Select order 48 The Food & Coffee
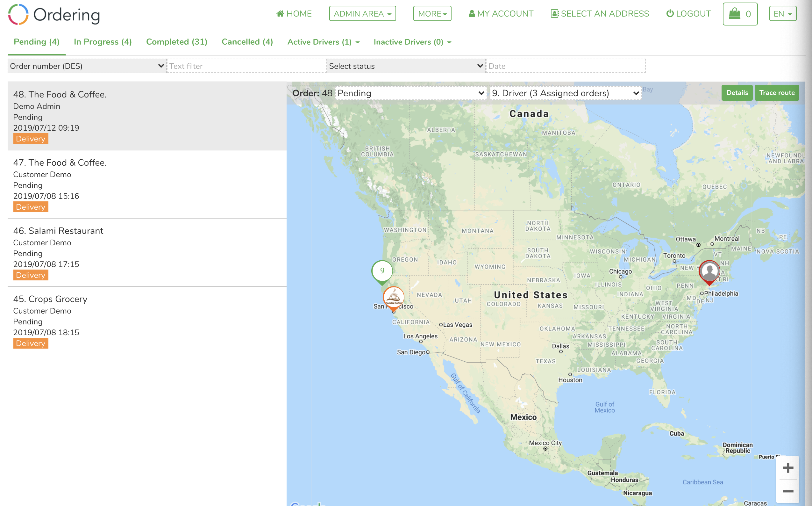Viewport: 812px width, 506px height. 147,116
